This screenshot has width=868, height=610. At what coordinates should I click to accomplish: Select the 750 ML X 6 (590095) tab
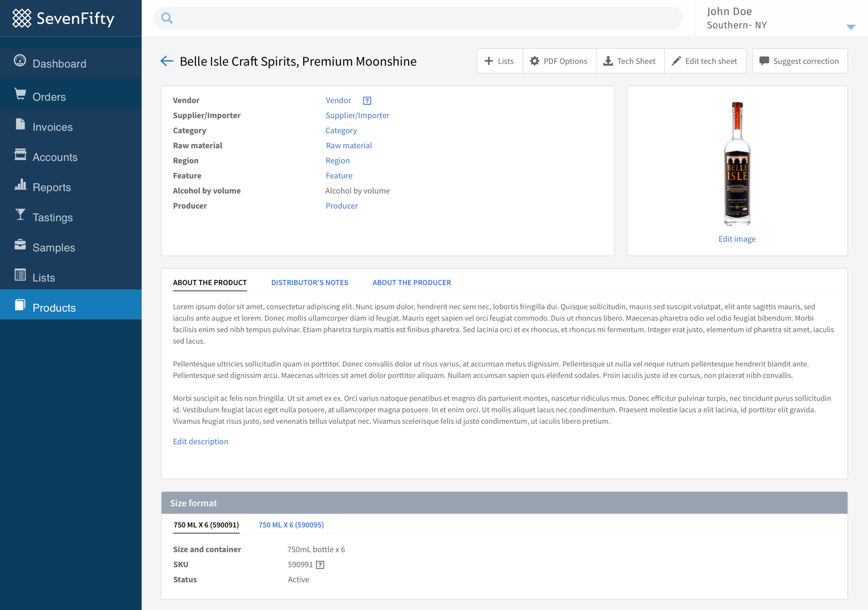point(291,525)
